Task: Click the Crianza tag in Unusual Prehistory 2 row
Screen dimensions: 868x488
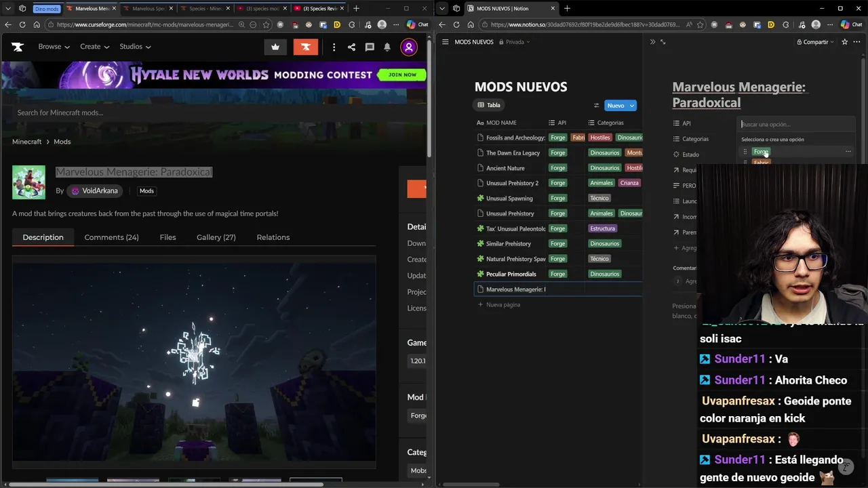Action: point(629,183)
